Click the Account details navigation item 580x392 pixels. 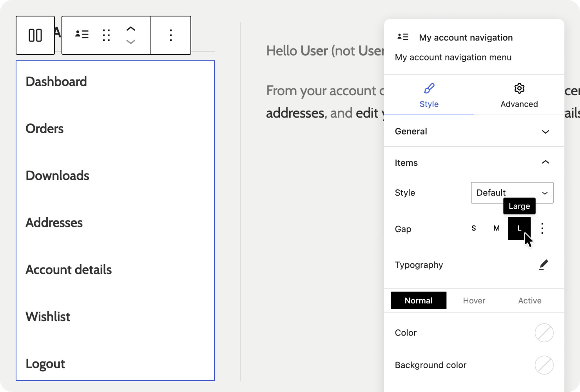(x=69, y=270)
